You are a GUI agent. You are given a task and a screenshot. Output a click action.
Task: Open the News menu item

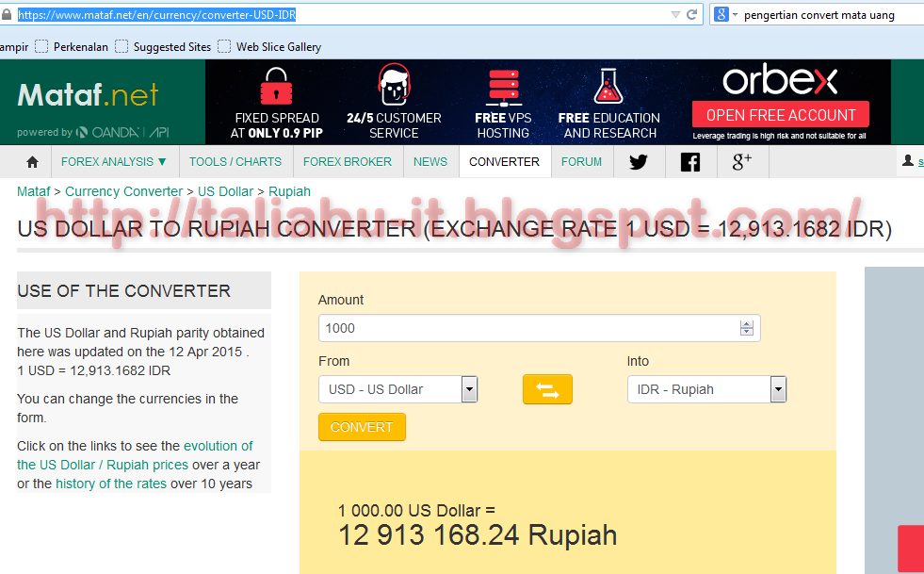430,161
